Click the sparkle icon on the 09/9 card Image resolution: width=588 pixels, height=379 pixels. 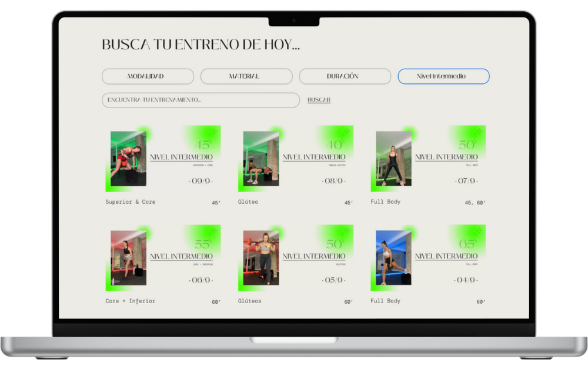click(x=214, y=132)
